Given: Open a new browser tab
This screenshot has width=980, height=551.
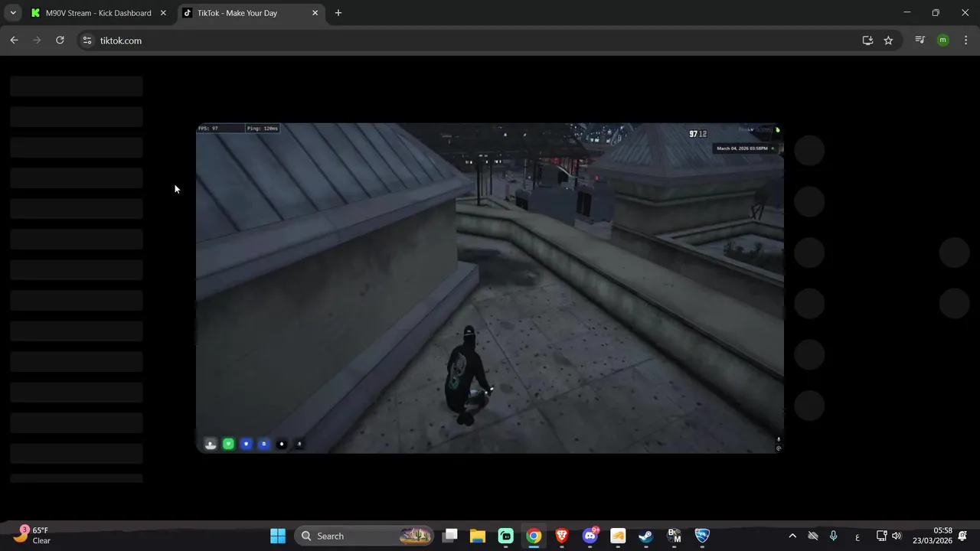Looking at the screenshot, I should [x=338, y=13].
